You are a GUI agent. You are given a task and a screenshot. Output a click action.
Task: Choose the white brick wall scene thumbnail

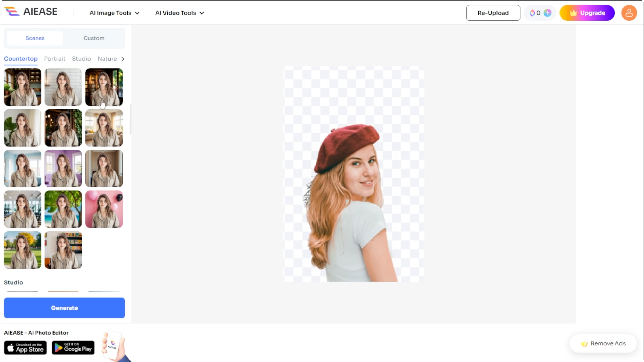point(63,87)
